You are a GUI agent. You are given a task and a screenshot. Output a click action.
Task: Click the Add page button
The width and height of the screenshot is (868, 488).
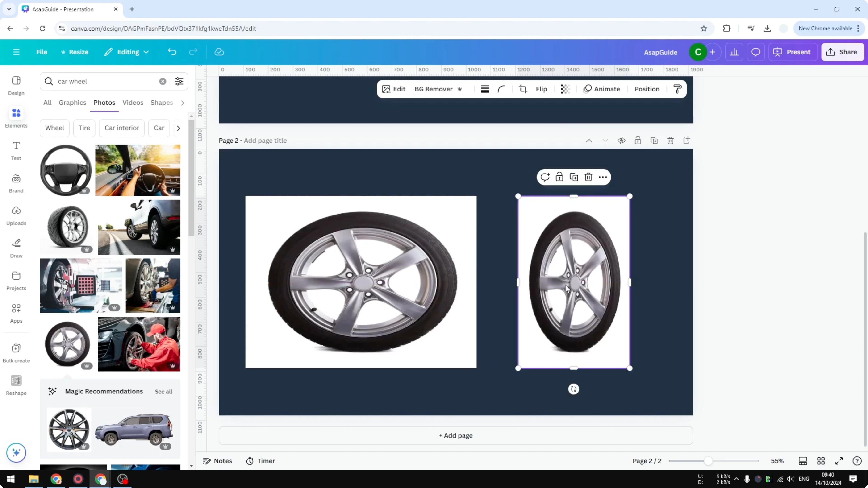[x=455, y=435]
